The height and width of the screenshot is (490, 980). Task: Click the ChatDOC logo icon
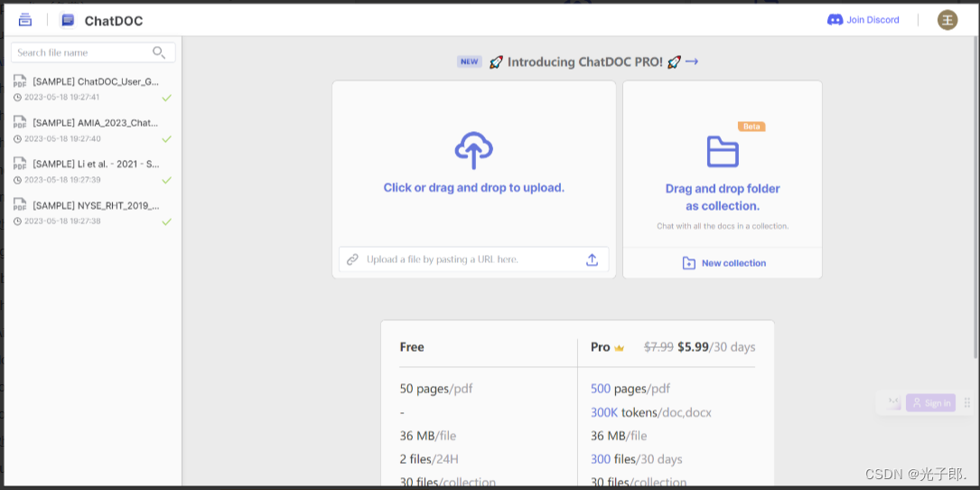[68, 21]
